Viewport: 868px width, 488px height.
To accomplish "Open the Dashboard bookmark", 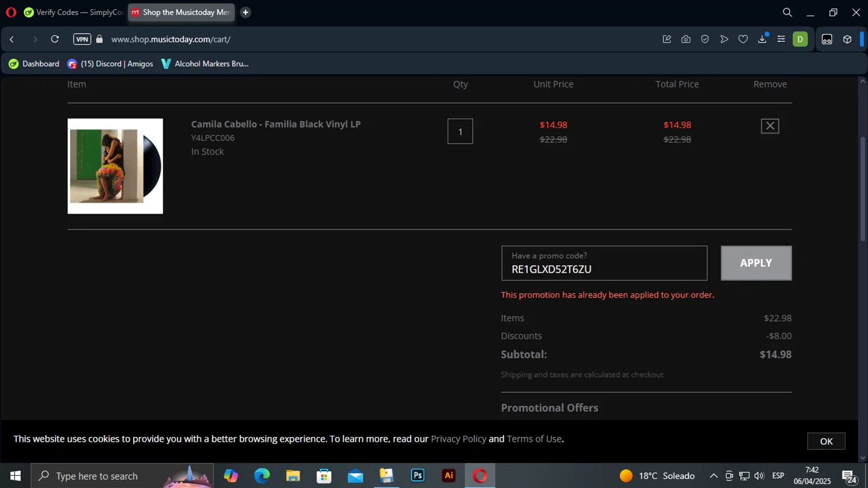I will pyautogui.click(x=34, y=64).
